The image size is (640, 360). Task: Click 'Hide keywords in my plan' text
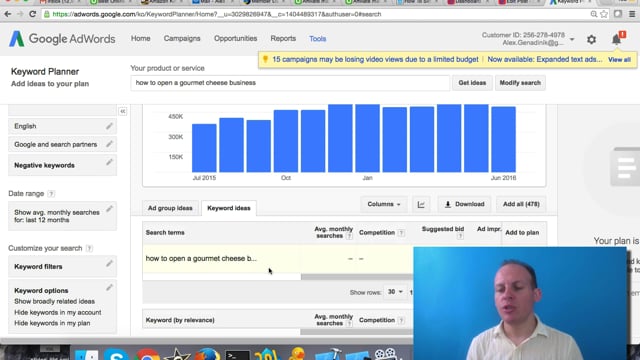tap(52, 323)
